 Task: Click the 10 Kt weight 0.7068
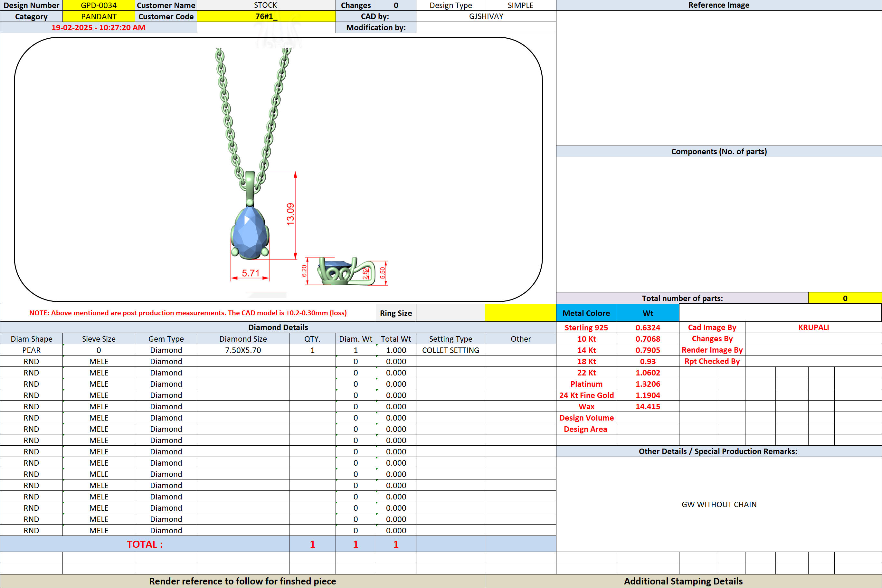tap(648, 339)
